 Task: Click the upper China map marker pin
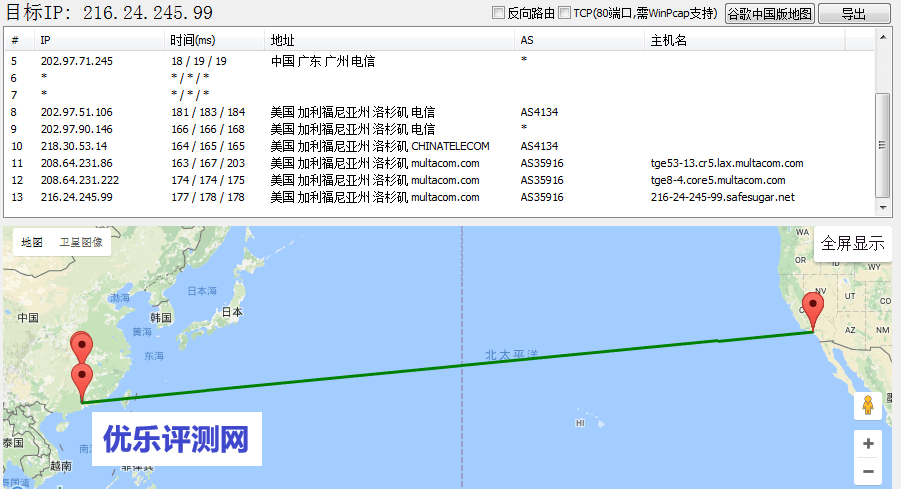pyautogui.click(x=82, y=345)
